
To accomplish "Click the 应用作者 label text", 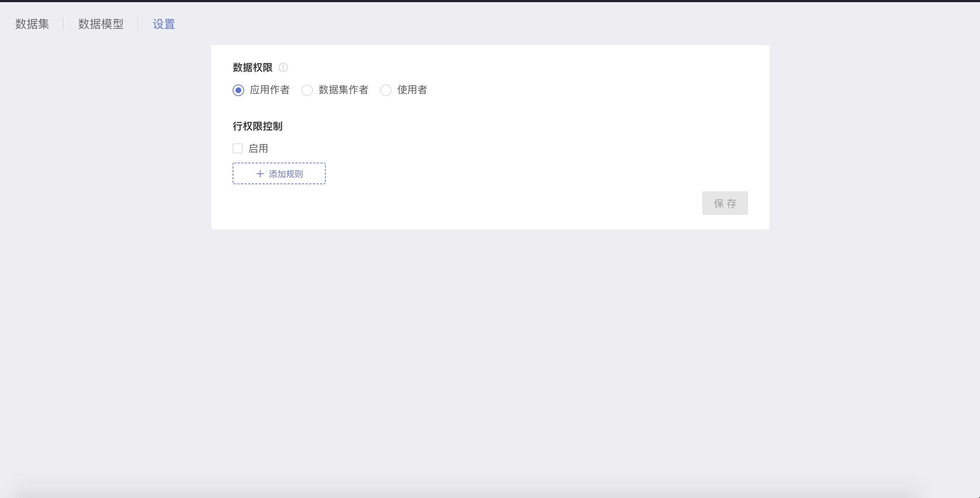I will click(x=270, y=90).
